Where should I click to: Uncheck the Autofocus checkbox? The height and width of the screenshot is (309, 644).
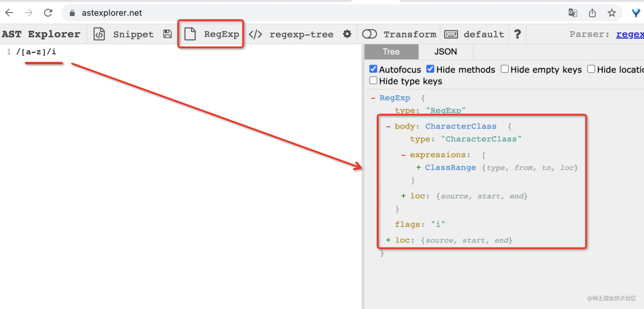pos(373,69)
